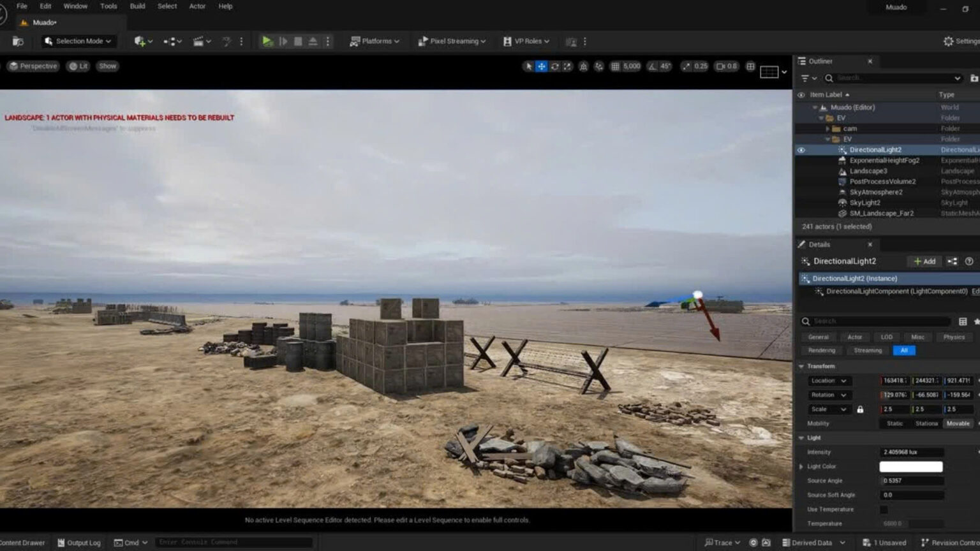Enable the Use Temperature checkbox
The width and height of the screenshot is (980, 551).
click(884, 510)
